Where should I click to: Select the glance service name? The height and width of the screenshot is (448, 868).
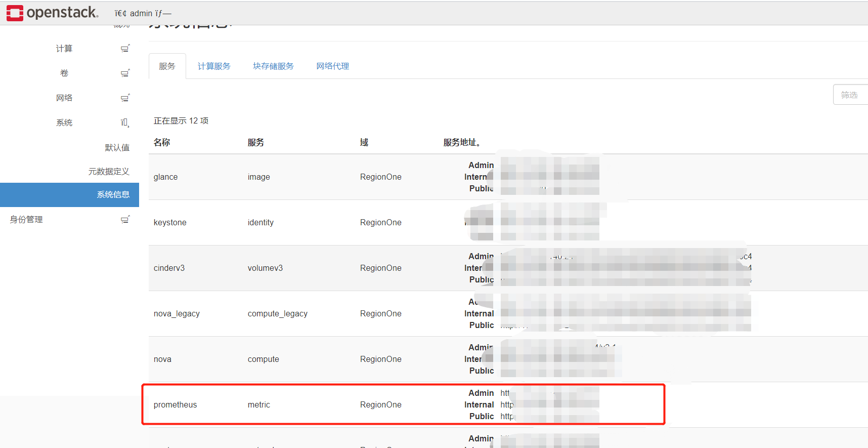165,177
